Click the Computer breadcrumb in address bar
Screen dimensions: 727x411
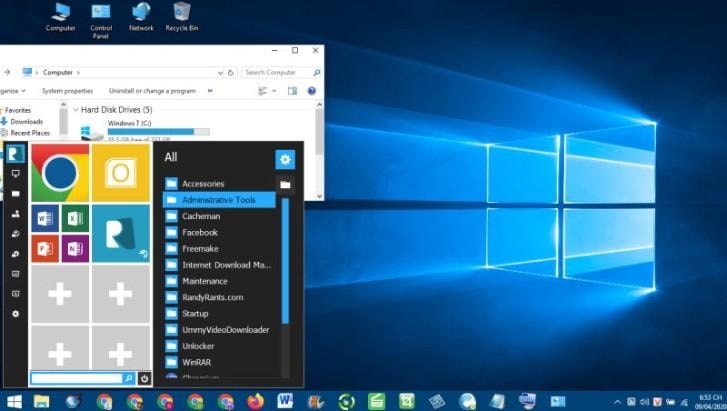pyautogui.click(x=57, y=73)
